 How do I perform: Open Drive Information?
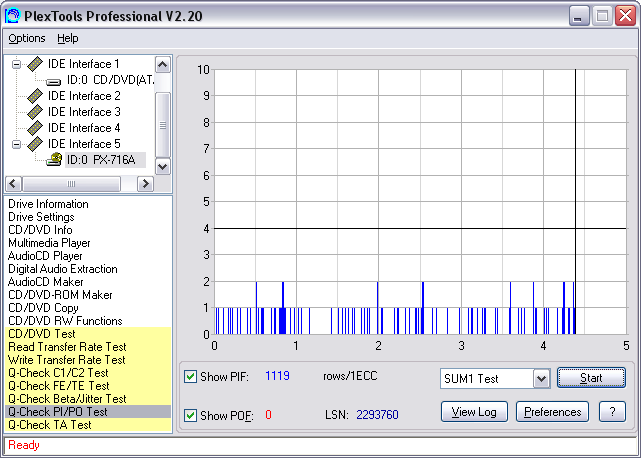pyautogui.click(x=48, y=204)
